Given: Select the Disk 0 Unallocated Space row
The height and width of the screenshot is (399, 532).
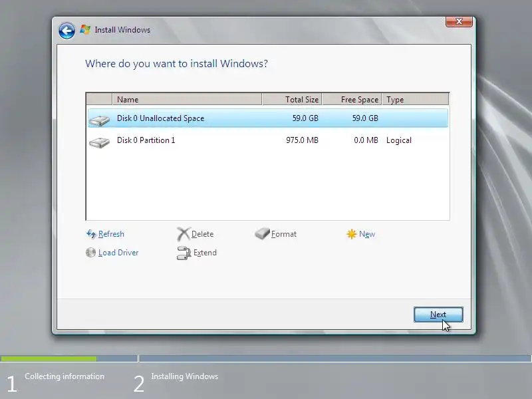Looking at the screenshot, I should pos(268,118).
